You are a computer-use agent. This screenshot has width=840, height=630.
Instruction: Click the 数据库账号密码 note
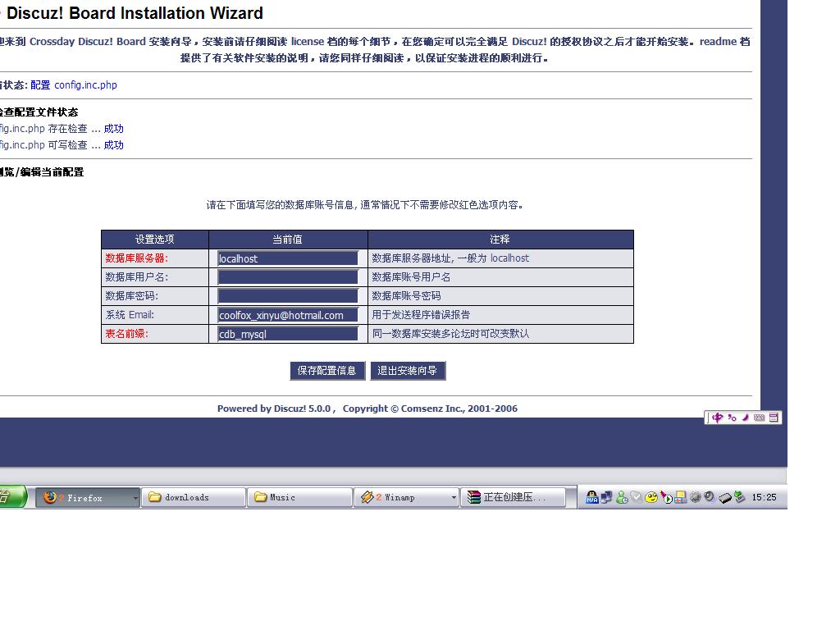coord(407,295)
